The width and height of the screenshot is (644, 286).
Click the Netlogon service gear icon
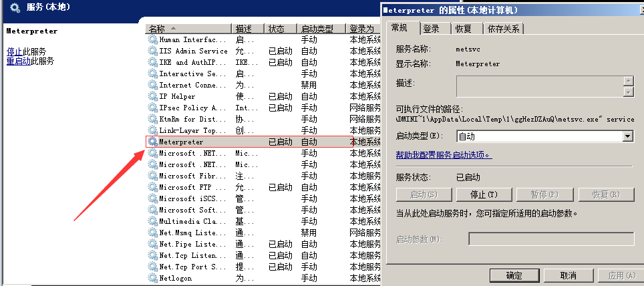(153, 278)
